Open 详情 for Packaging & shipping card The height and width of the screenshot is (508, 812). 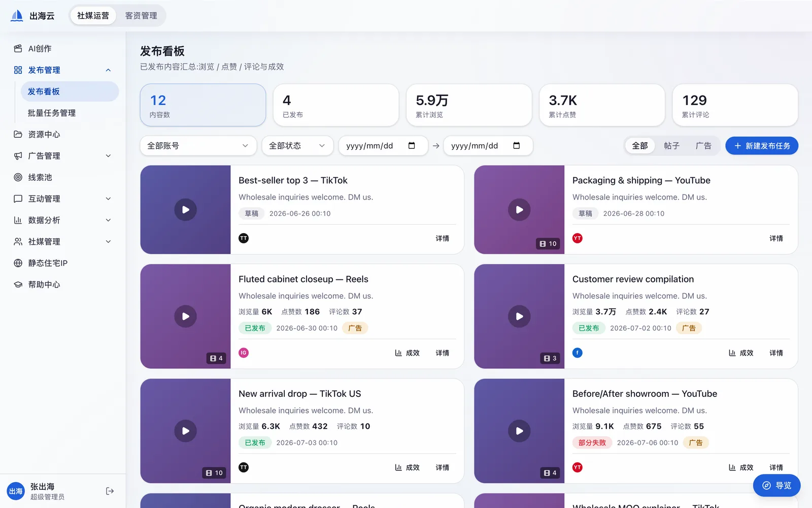(x=776, y=238)
